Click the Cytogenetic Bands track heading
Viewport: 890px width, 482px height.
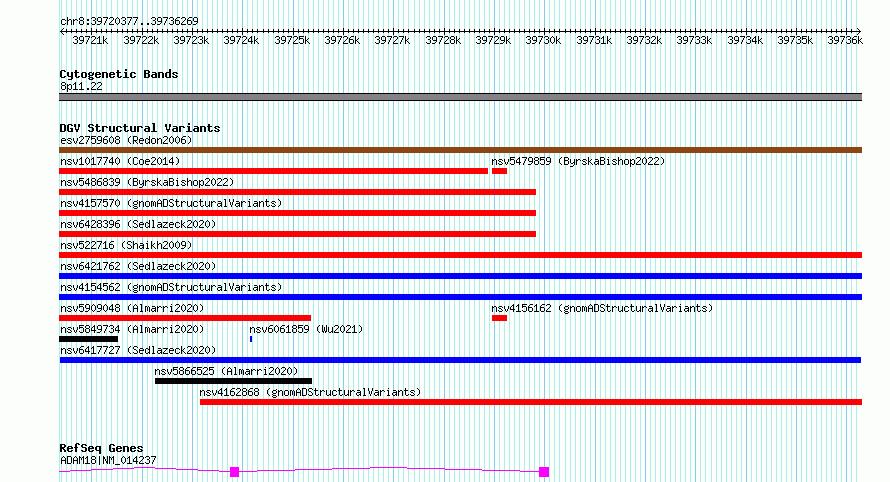click(x=119, y=74)
